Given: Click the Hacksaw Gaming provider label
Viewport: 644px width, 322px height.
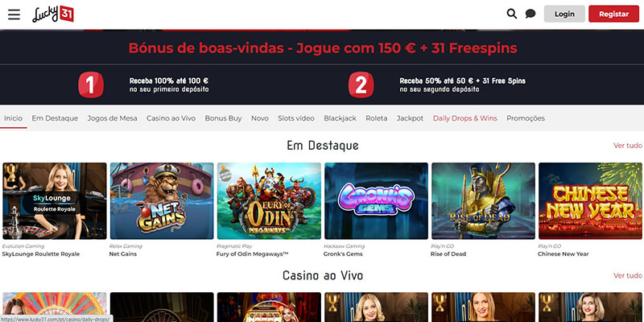Looking at the screenshot, I should [x=345, y=246].
